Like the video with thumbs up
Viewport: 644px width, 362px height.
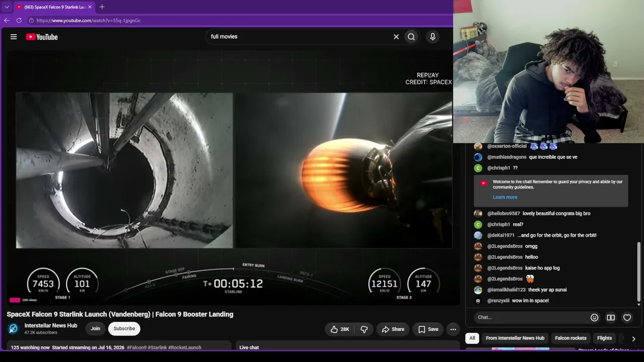tap(340, 329)
